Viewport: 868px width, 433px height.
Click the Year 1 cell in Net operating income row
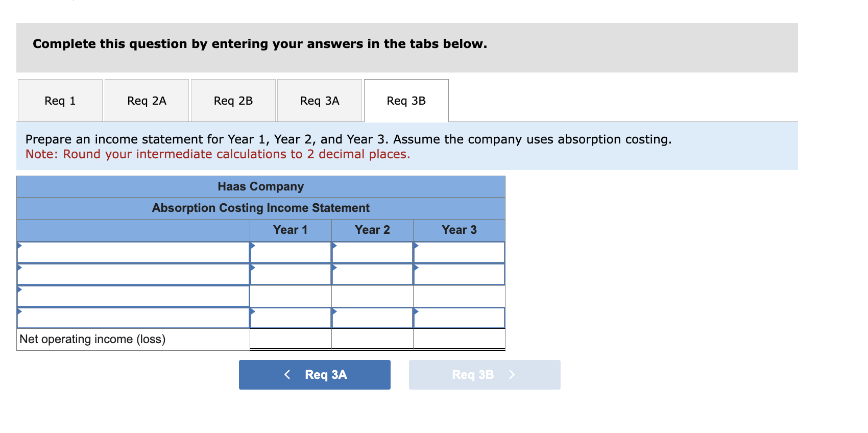click(290, 339)
